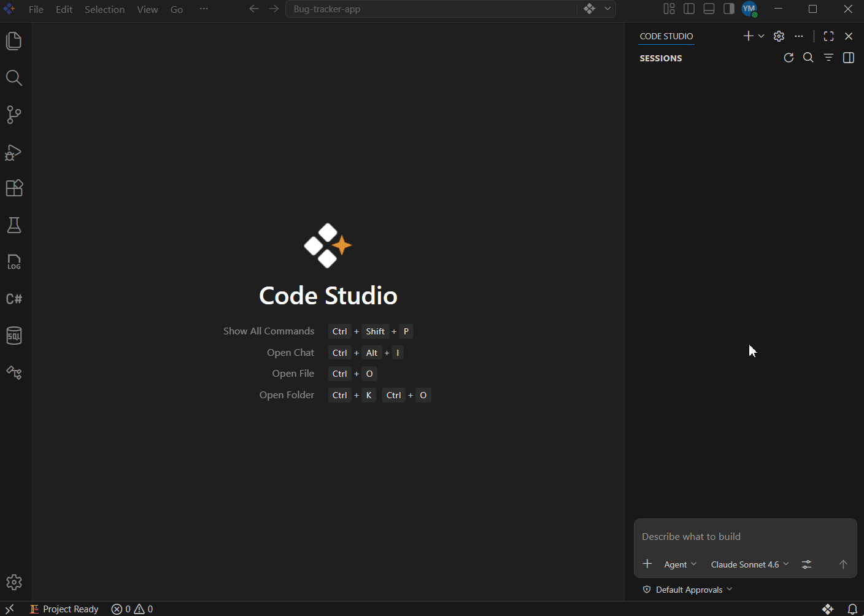Click the application logo in the title bar
Viewport: 864px width, 616px height.
pyautogui.click(x=9, y=9)
